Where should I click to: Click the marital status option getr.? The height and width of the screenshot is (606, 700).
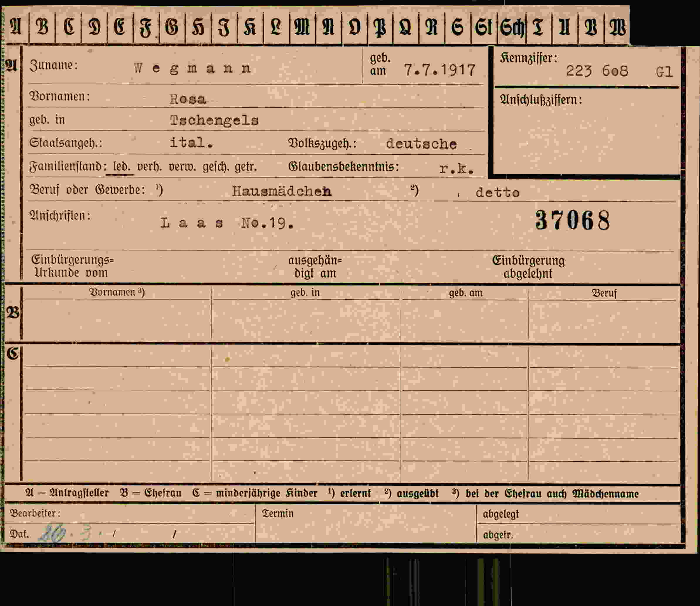click(x=246, y=166)
